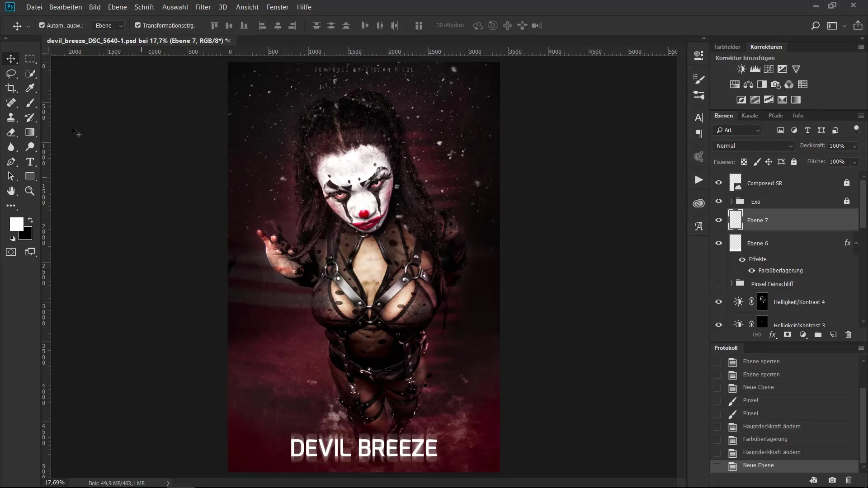Select the Crop tool
The width and height of the screenshot is (868, 488).
click(11, 88)
